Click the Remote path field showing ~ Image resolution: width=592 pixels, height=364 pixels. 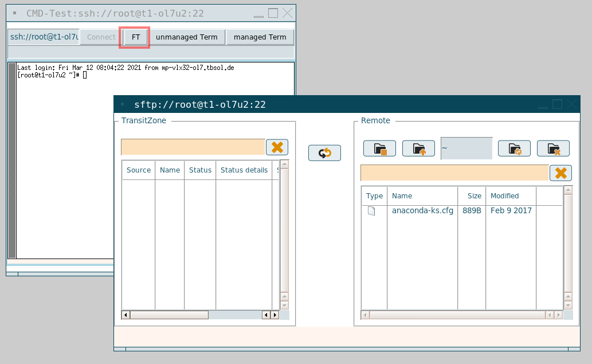pos(466,148)
